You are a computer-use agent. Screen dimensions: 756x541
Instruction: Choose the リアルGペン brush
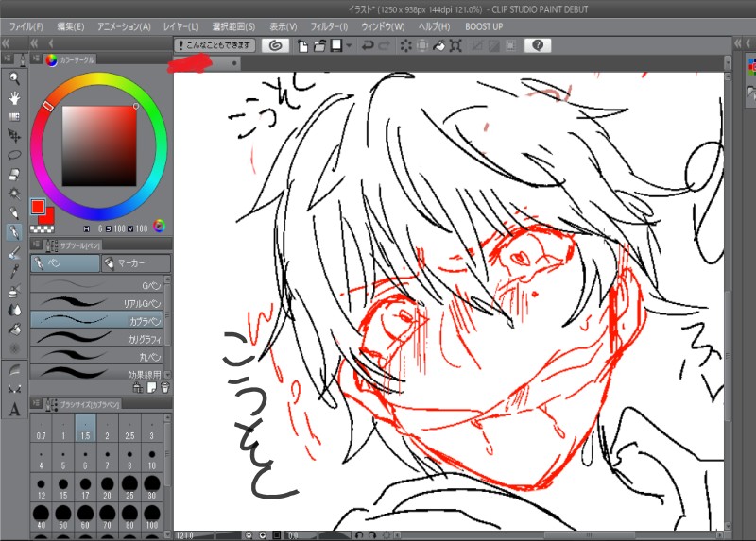[x=96, y=302]
